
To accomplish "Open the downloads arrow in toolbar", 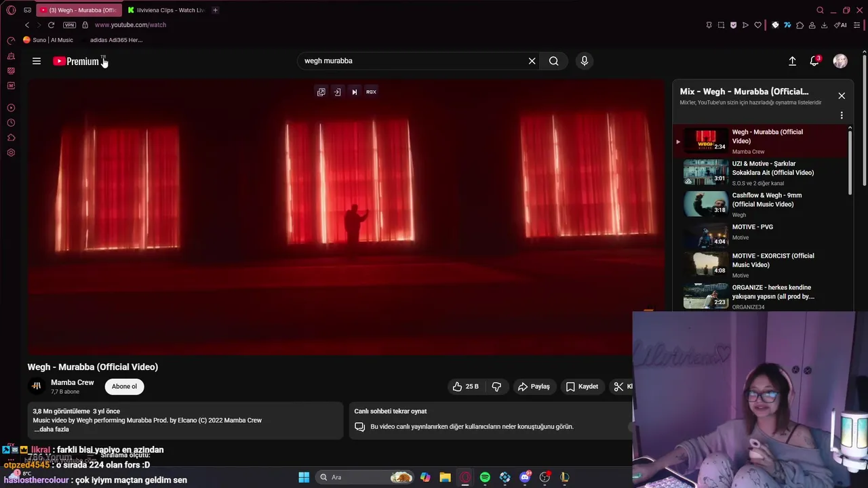I will [x=824, y=25].
